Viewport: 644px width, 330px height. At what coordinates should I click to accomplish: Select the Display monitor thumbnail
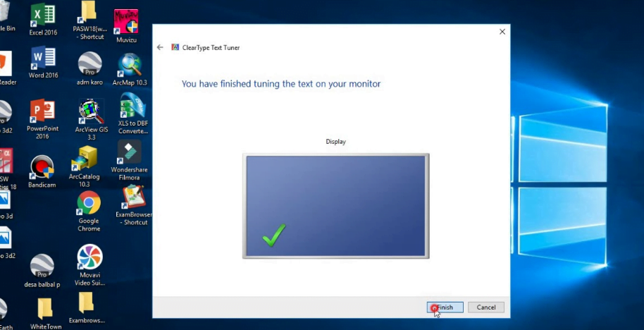point(336,206)
